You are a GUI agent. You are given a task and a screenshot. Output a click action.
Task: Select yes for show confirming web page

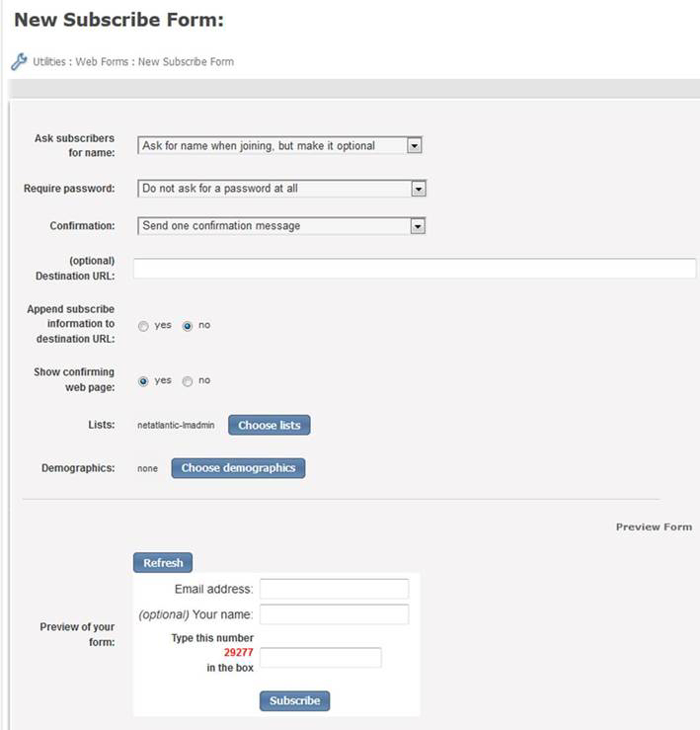tap(143, 381)
